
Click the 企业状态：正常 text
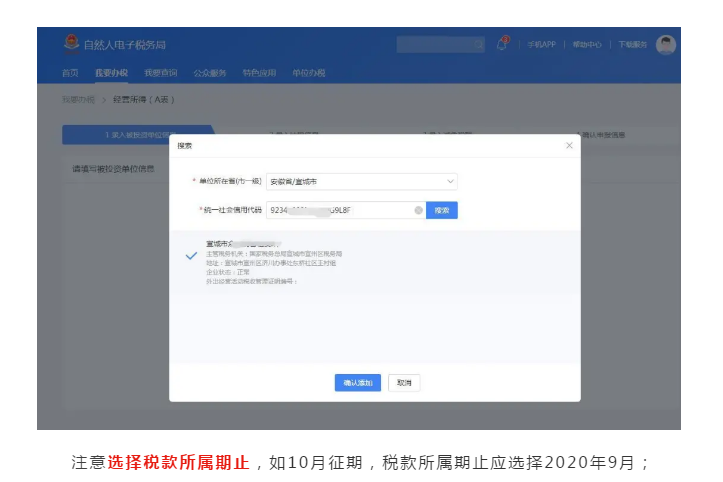tap(228, 272)
